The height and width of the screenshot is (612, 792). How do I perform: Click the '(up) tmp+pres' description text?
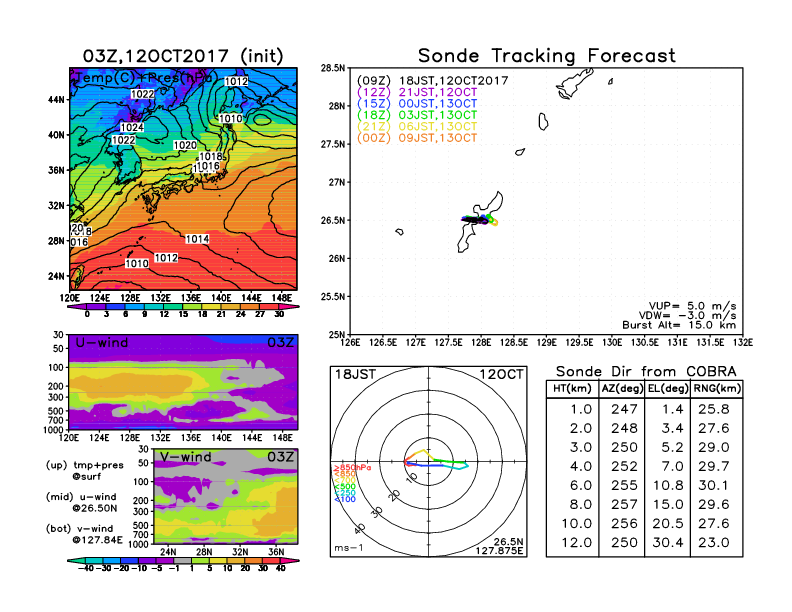tap(84, 465)
